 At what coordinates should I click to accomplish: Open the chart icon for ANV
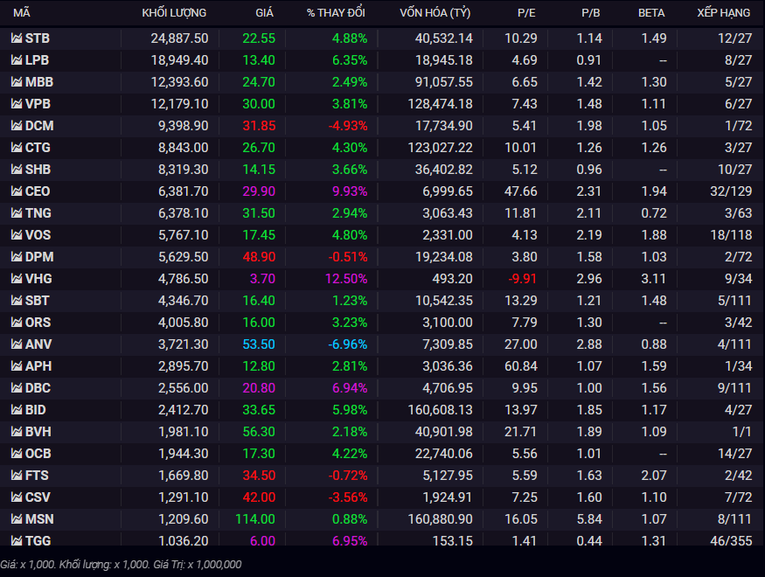(17, 344)
